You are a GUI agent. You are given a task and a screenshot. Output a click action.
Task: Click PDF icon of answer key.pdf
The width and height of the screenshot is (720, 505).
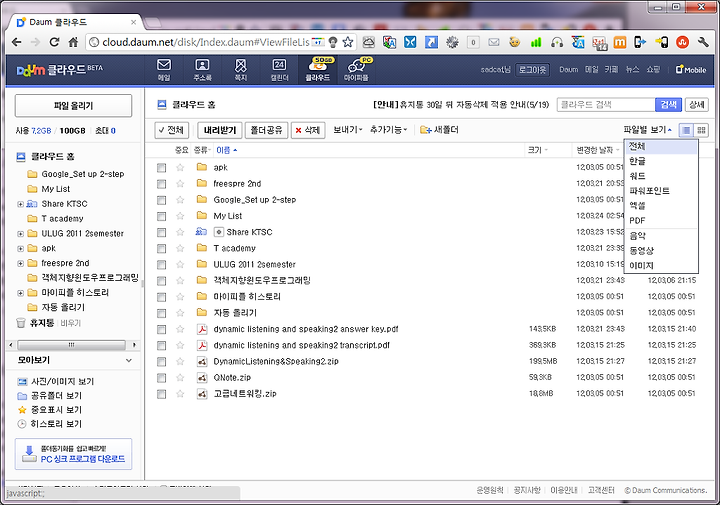(202, 329)
